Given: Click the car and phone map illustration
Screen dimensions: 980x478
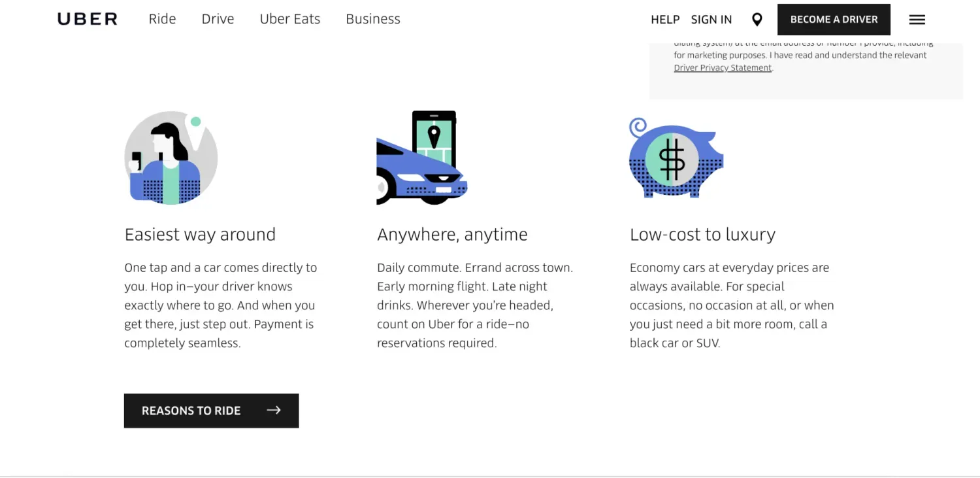Looking at the screenshot, I should click(422, 158).
